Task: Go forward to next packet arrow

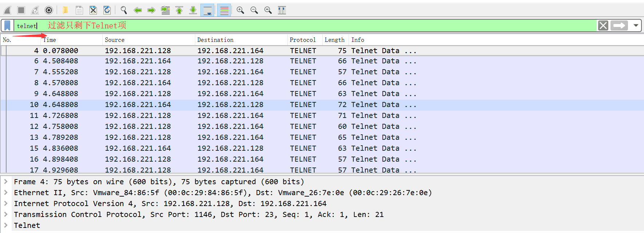Action: click(x=152, y=10)
